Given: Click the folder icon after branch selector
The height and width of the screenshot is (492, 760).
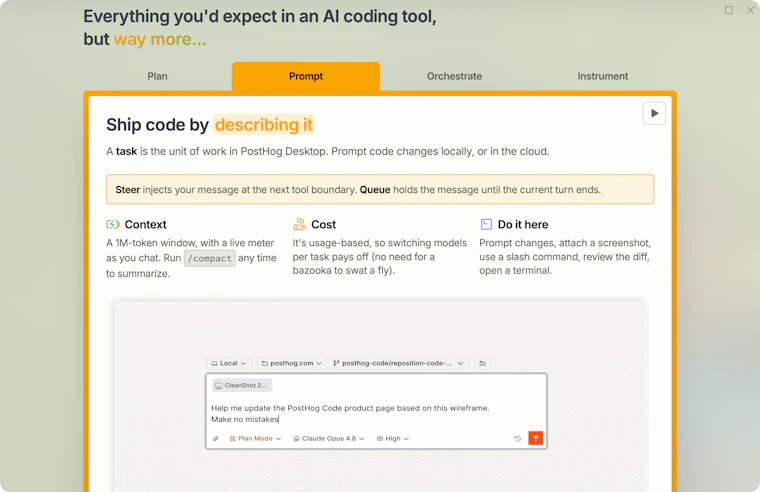Looking at the screenshot, I should click(482, 363).
